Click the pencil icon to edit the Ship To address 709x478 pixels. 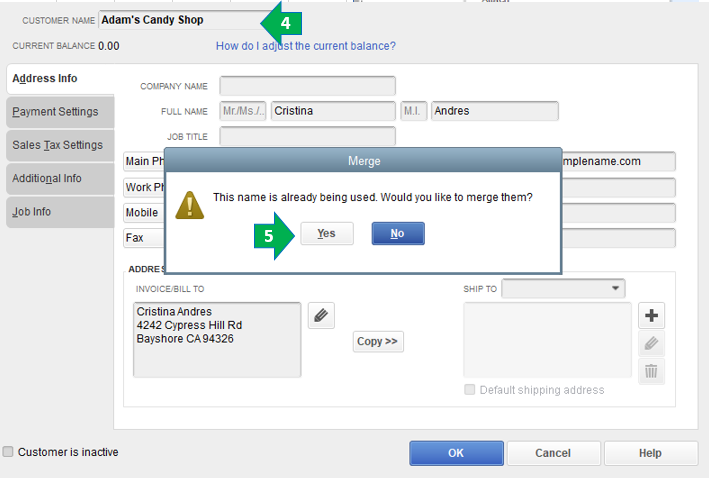651,343
